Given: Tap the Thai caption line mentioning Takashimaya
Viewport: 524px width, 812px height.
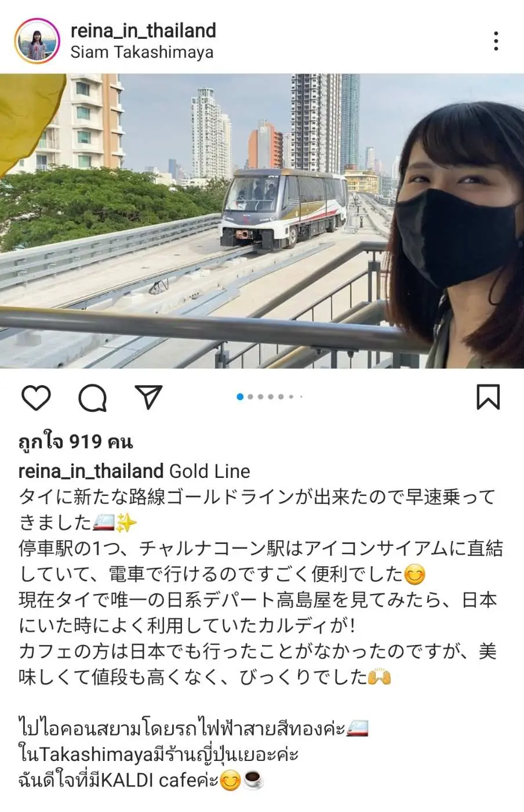Looking at the screenshot, I should [x=159, y=755].
